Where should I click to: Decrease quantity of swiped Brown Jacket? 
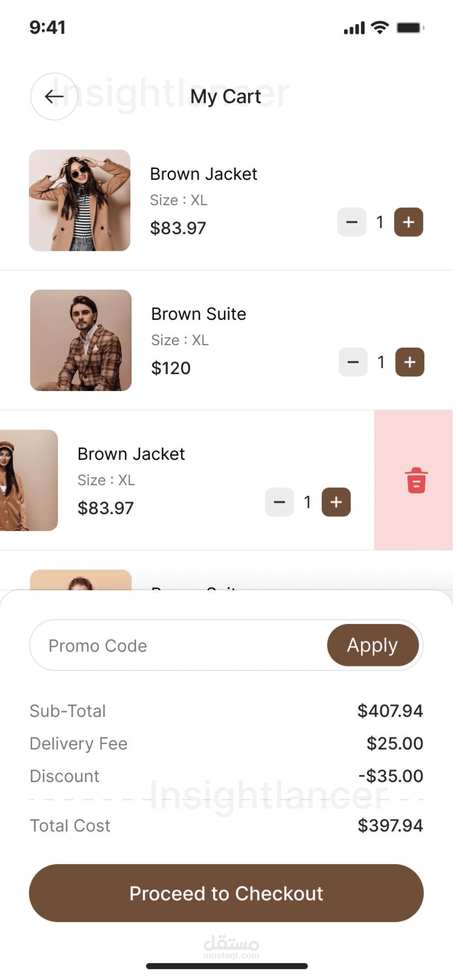tap(279, 502)
